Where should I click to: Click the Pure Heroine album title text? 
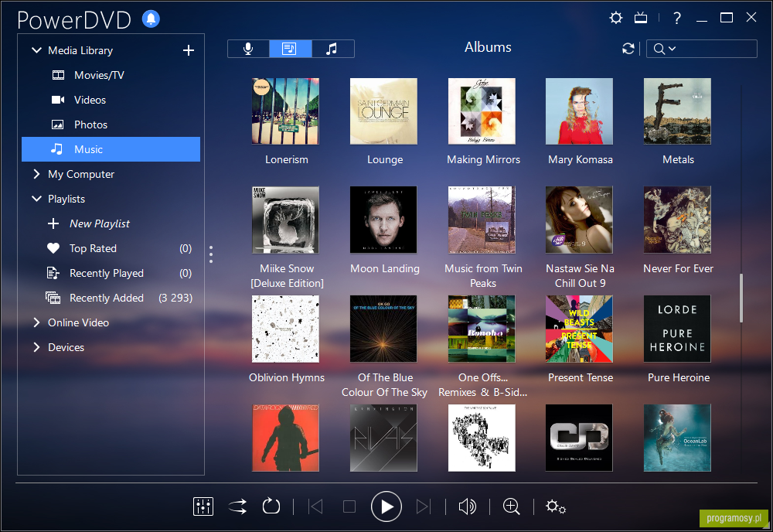[x=679, y=377]
